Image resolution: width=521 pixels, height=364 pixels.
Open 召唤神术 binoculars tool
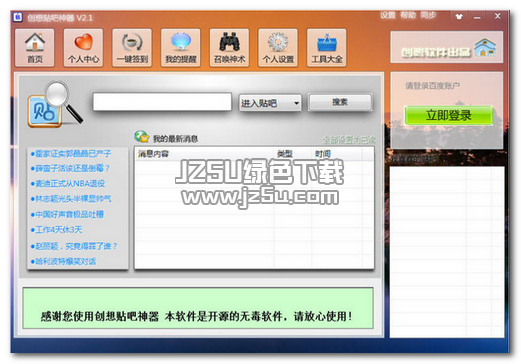pos(229,48)
